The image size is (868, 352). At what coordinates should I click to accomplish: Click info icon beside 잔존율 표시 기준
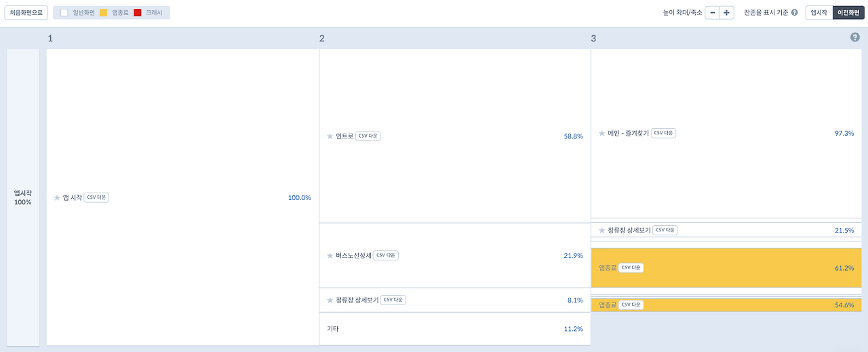(794, 12)
